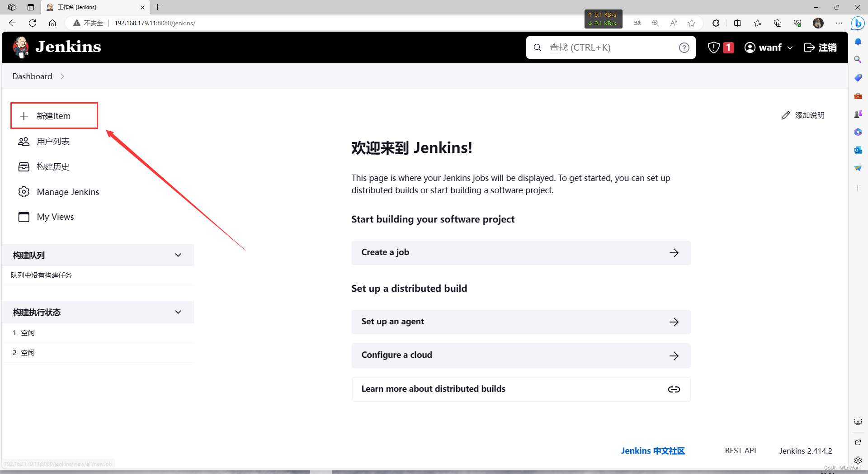The image size is (868, 474).
Task: Click the browser back arrow
Action: (x=13, y=23)
